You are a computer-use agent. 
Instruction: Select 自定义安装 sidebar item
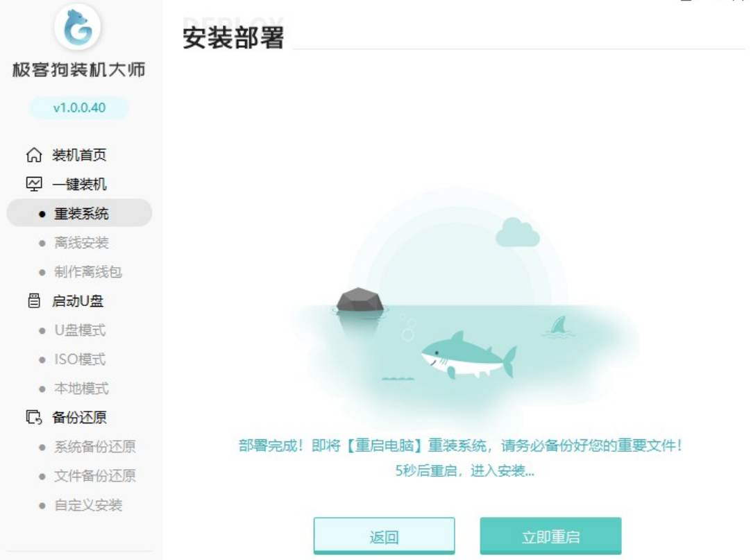click(88, 505)
